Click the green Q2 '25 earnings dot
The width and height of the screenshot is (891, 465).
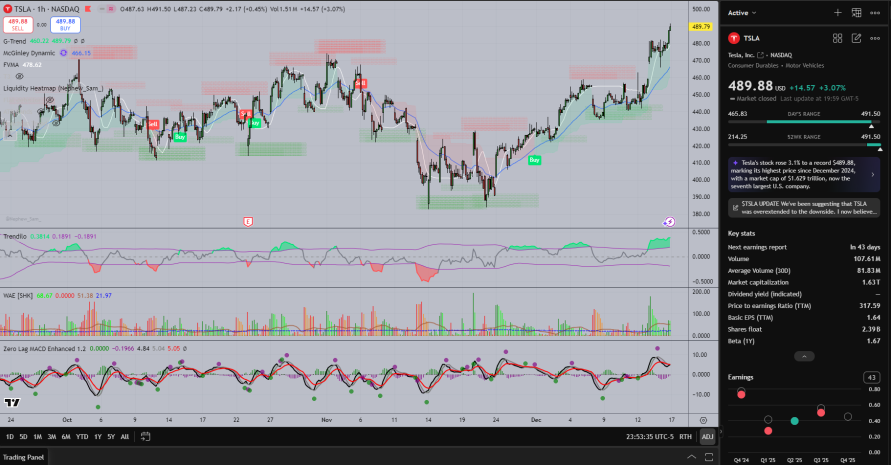(794, 421)
